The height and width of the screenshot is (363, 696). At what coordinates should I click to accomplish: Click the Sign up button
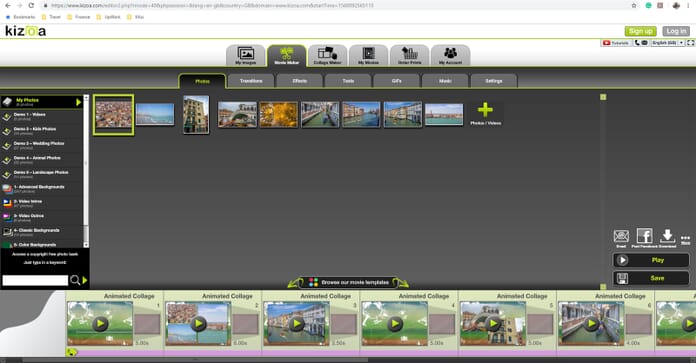[641, 31]
